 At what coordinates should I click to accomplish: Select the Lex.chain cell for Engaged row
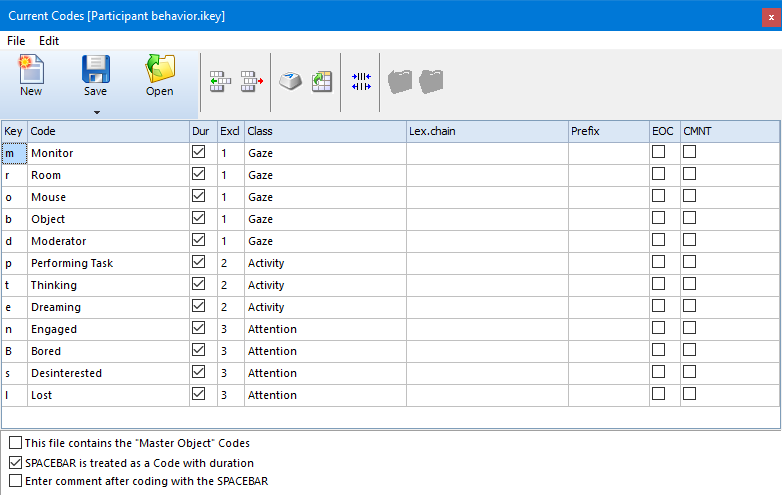(x=486, y=329)
